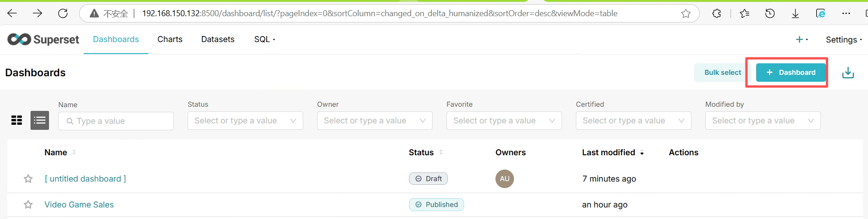Click the Draft status badge
The width and height of the screenshot is (868, 219).
pos(428,179)
